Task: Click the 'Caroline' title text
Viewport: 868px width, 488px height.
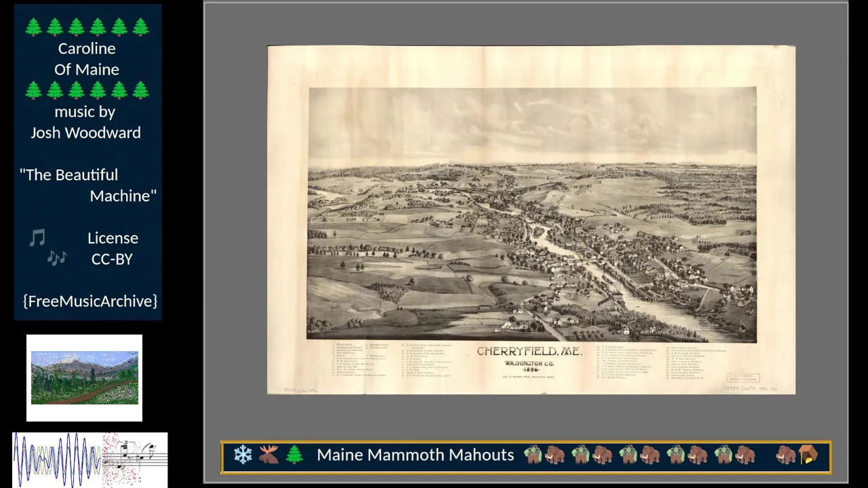Action: (87, 49)
